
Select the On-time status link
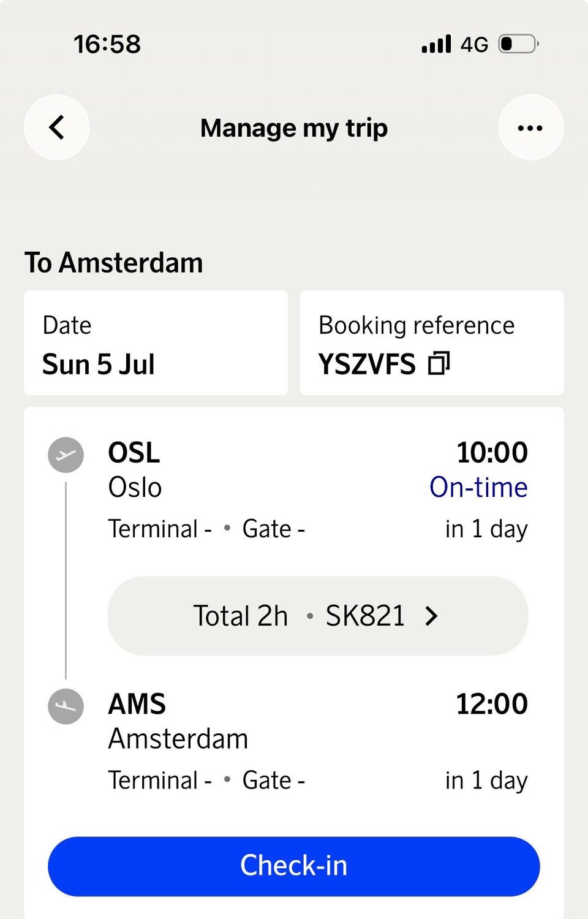(478, 488)
